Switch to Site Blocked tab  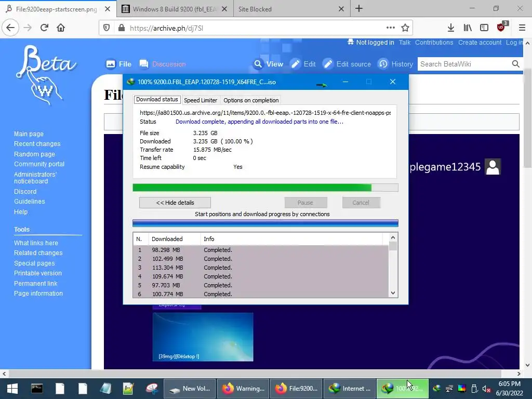(255, 9)
